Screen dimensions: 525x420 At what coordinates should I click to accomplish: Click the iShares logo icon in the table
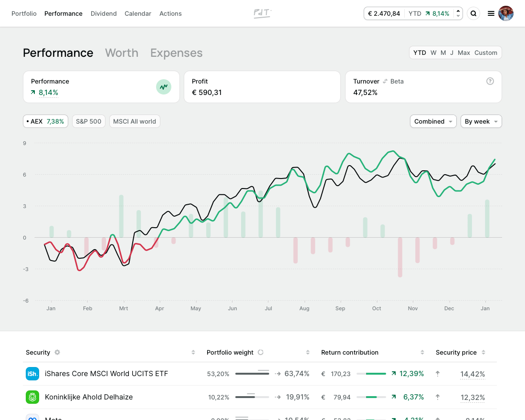coord(32,374)
